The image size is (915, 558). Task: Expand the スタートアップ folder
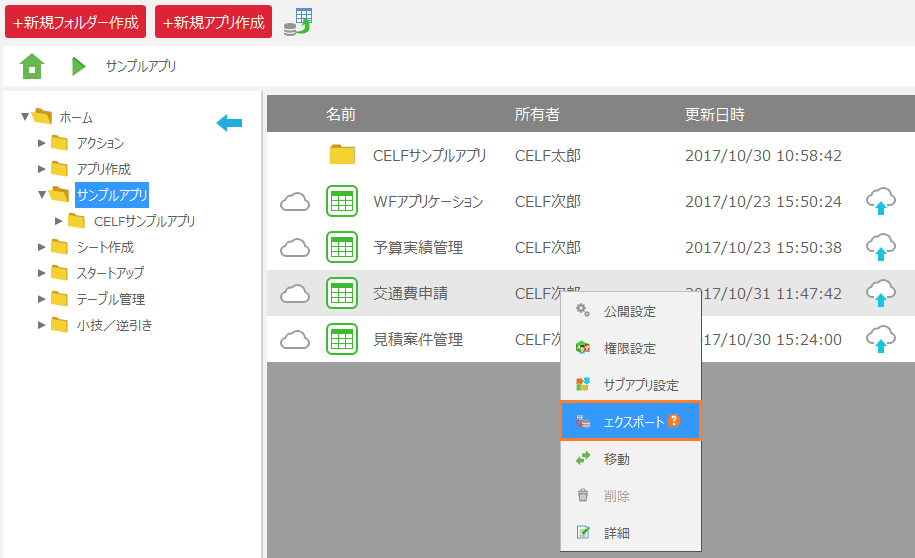[41, 273]
